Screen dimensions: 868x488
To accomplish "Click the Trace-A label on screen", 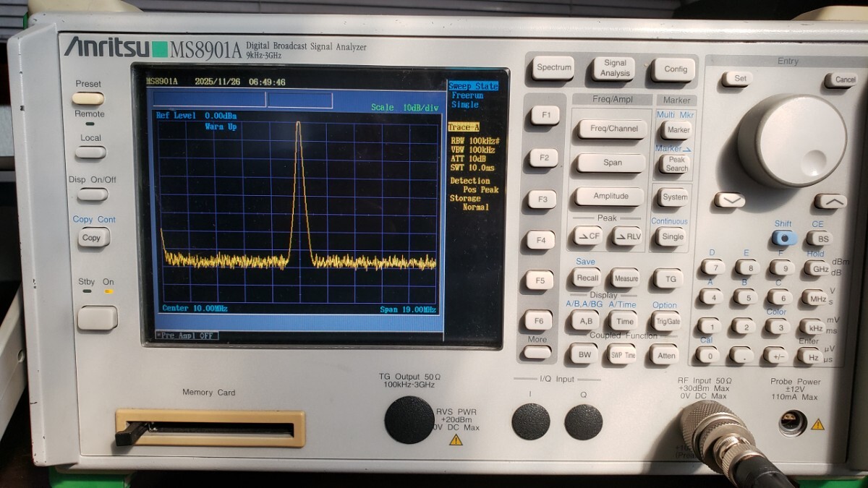I will click(x=464, y=127).
